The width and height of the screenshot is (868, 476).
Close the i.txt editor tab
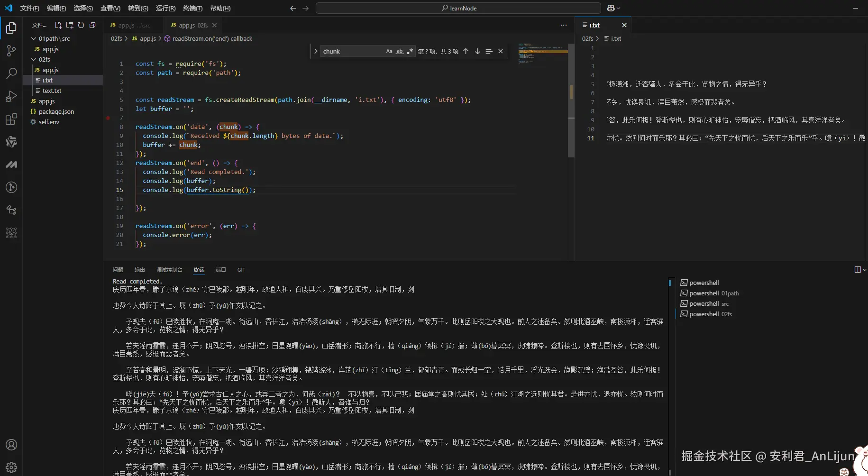pos(624,25)
